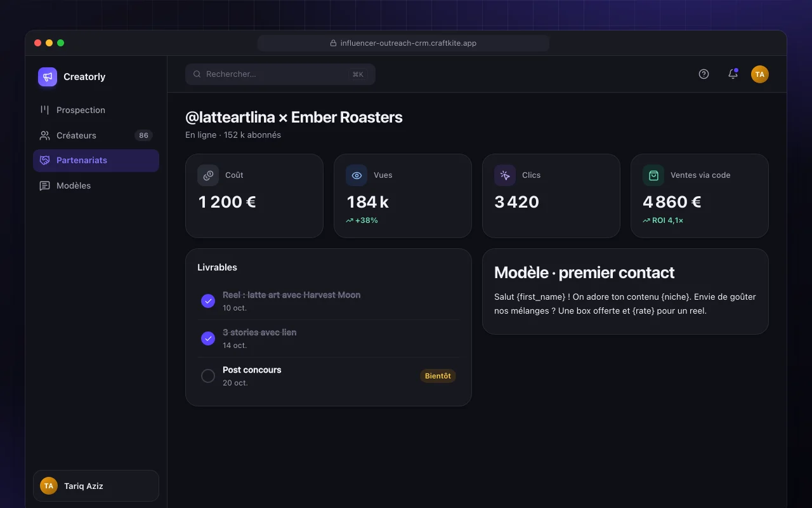This screenshot has width=812, height=508.
Task: Click the En ligne · 152 k abonnés subtitle
Action: tap(233, 135)
